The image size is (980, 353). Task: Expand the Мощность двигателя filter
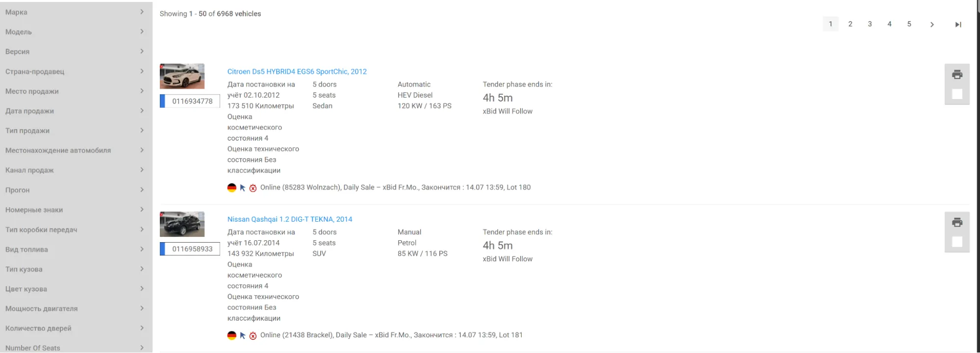tap(75, 308)
